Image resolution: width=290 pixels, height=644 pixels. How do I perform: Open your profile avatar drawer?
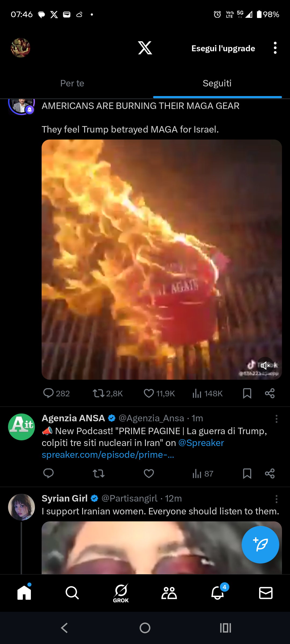pos(20,48)
